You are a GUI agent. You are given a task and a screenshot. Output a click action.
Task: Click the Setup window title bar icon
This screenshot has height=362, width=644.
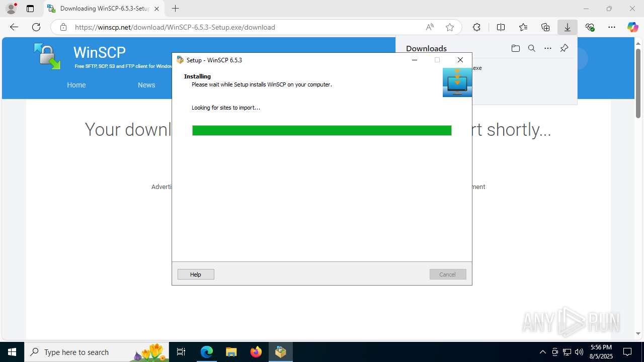click(x=180, y=60)
